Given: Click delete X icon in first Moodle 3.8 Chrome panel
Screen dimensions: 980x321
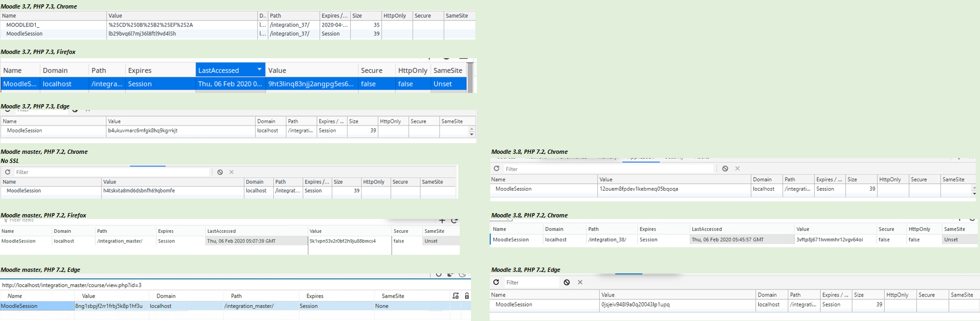Looking at the screenshot, I should click(737, 168).
